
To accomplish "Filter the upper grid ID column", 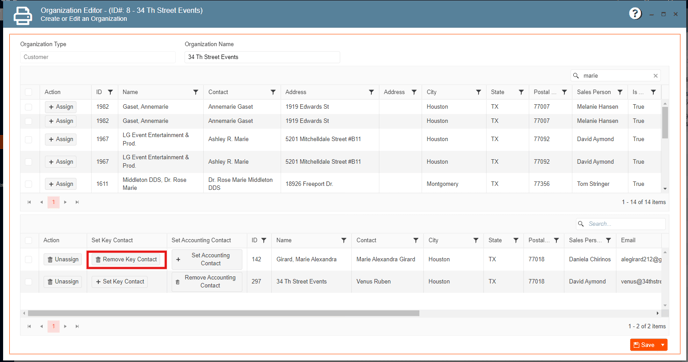I will (110, 92).
